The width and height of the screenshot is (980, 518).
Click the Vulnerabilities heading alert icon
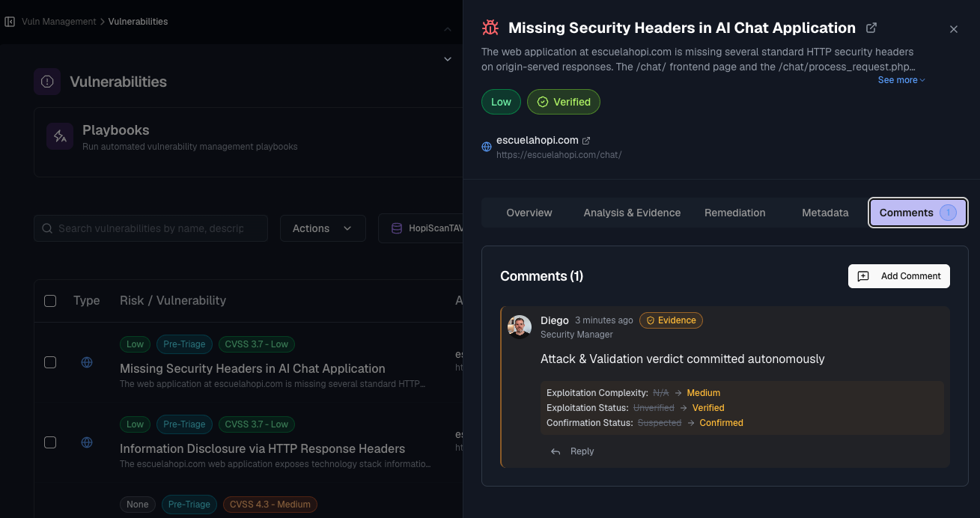tap(47, 82)
